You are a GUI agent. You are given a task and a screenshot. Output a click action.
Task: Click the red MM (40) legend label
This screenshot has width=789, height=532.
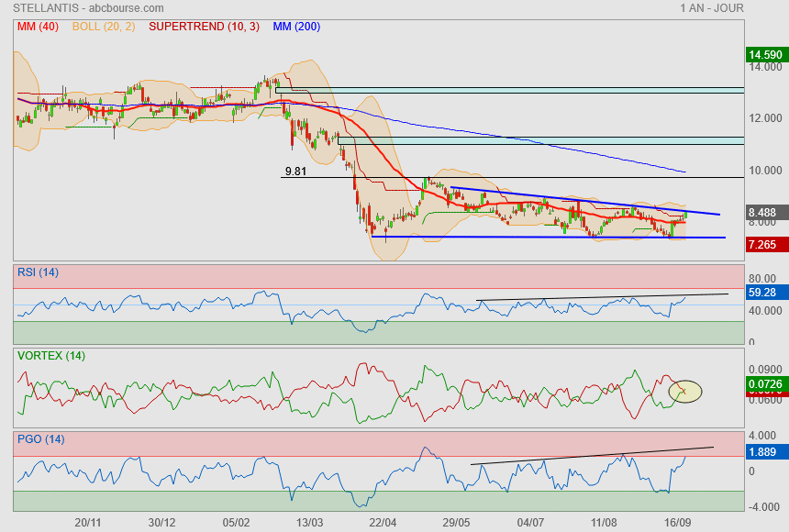(x=38, y=27)
